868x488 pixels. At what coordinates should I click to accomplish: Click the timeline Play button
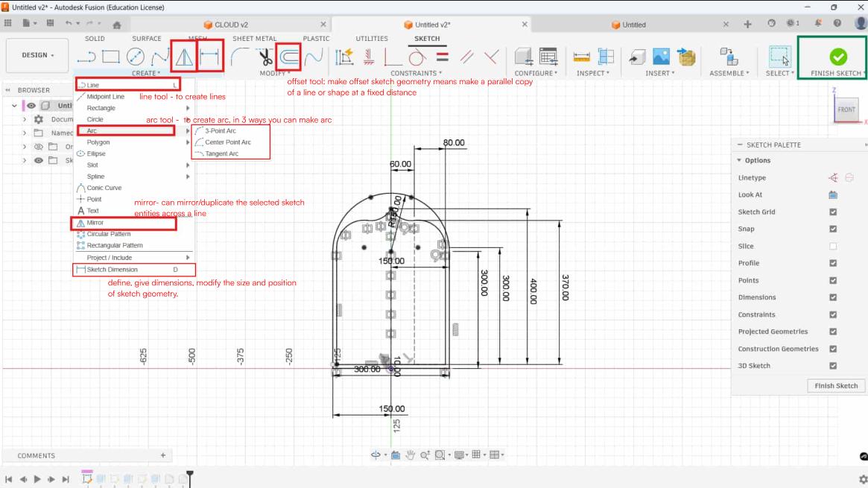coord(37,479)
